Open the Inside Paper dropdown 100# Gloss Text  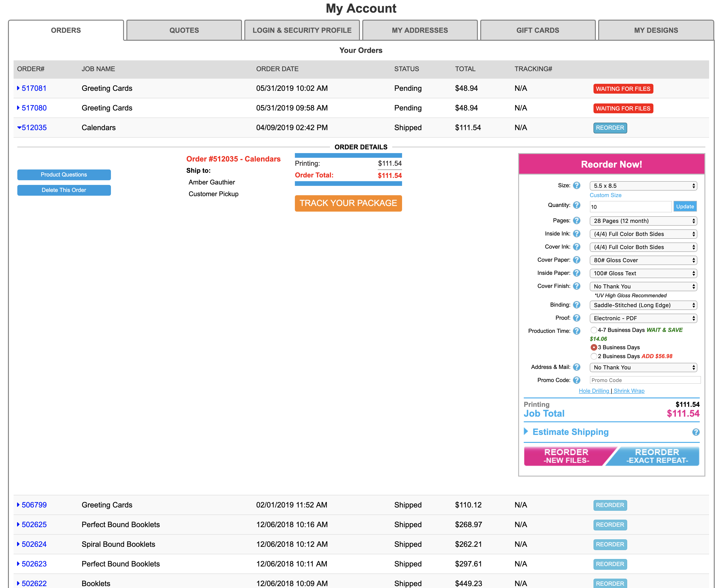[x=643, y=273]
